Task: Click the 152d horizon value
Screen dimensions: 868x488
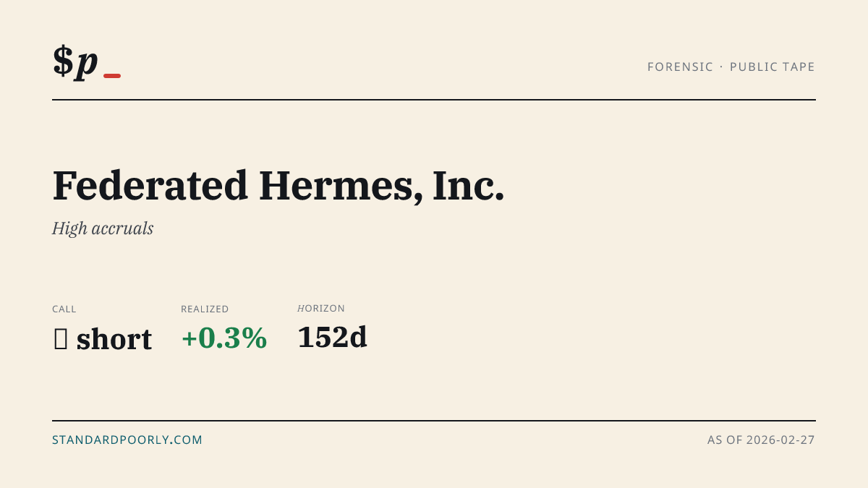Action: (333, 338)
